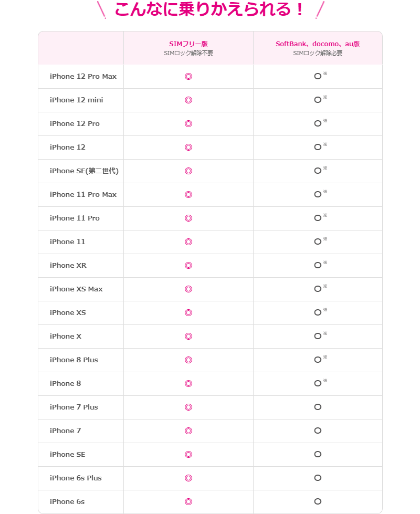This screenshot has height=514, width=420.
Task: Select the iPhone XS Max row label
Action: pyautogui.click(x=76, y=289)
